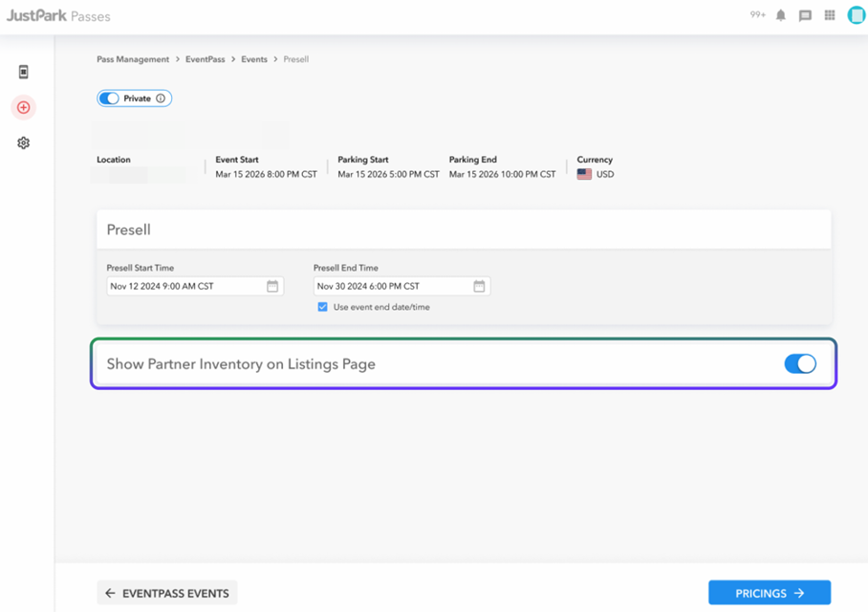Uncheck Use event end date/time
The width and height of the screenshot is (868, 612).
point(323,307)
